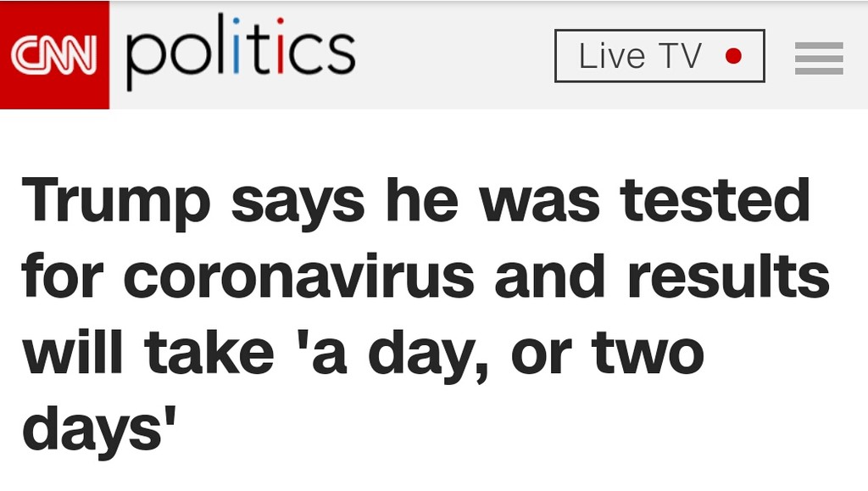Open the hamburger menu icon
The image size is (868, 491).
coord(818,57)
